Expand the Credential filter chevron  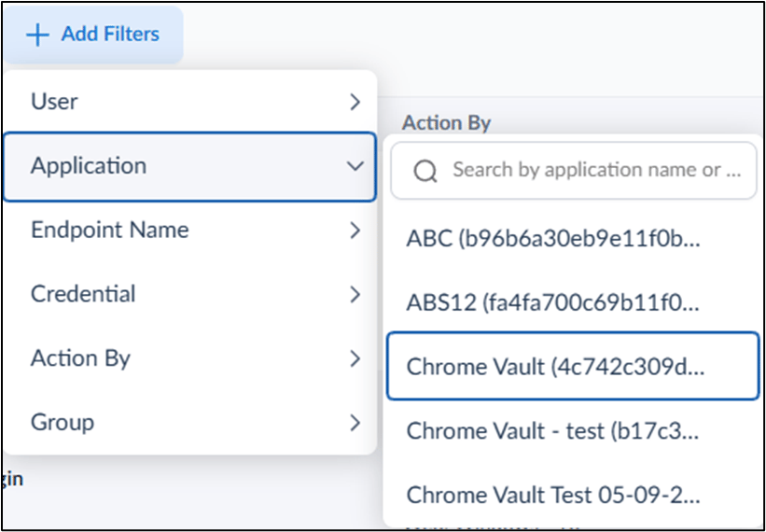(x=355, y=295)
